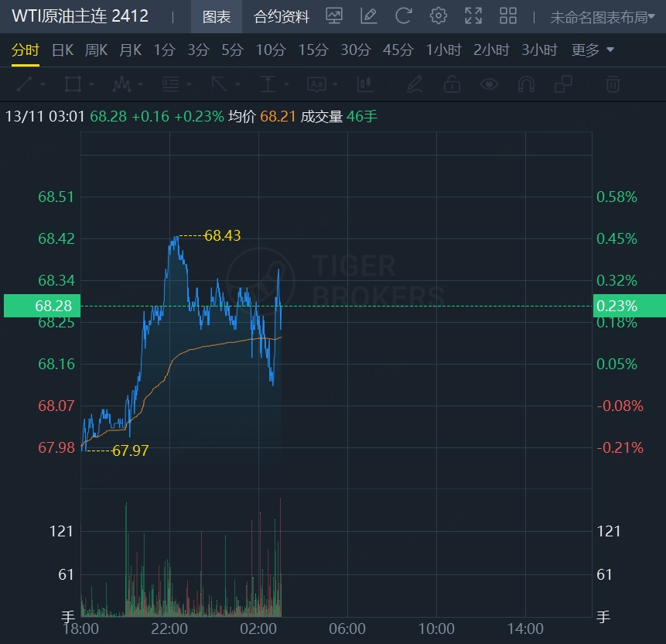Viewport: 666px width, 644px height.
Task: Open the chart indicator icon in header
Action: [x=334, y=15]
